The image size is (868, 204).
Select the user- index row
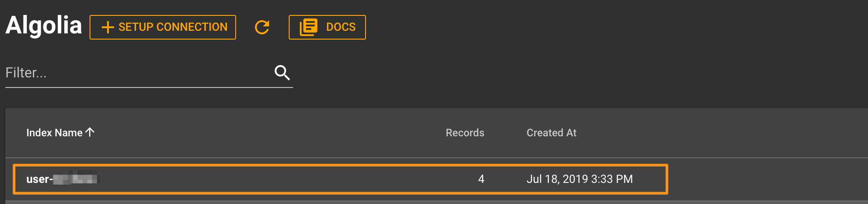341,179
